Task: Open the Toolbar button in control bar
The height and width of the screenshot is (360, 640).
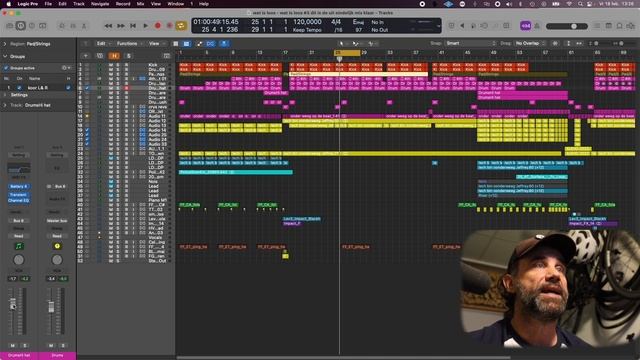Action: tap(42, 26)
